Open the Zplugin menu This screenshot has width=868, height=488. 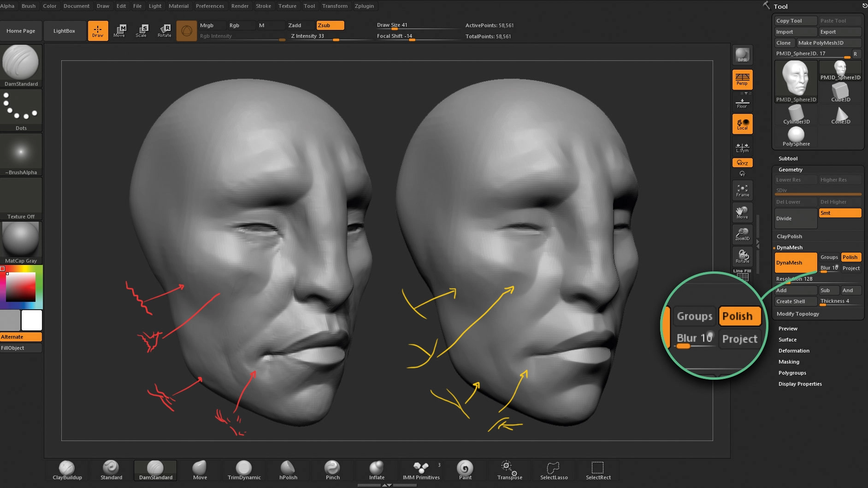364,6
